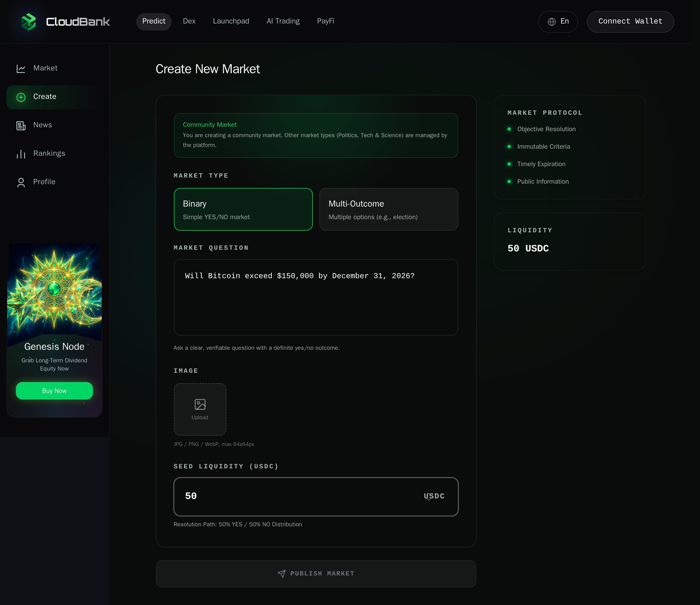Select the Binary market type option
Viewport: 700px width, 605px height.
(x=243, y=209)
